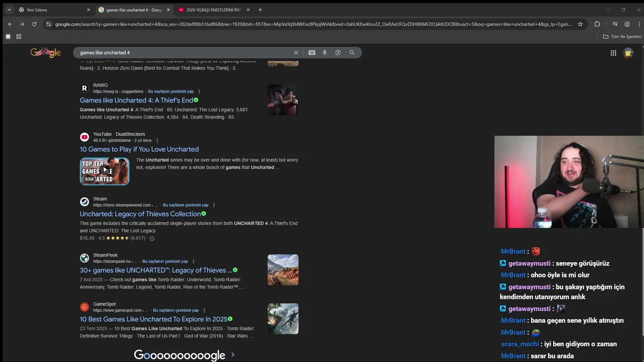Click the YouTube favicon in results
This screenshot has height=362, width=644.
point(85,137)
